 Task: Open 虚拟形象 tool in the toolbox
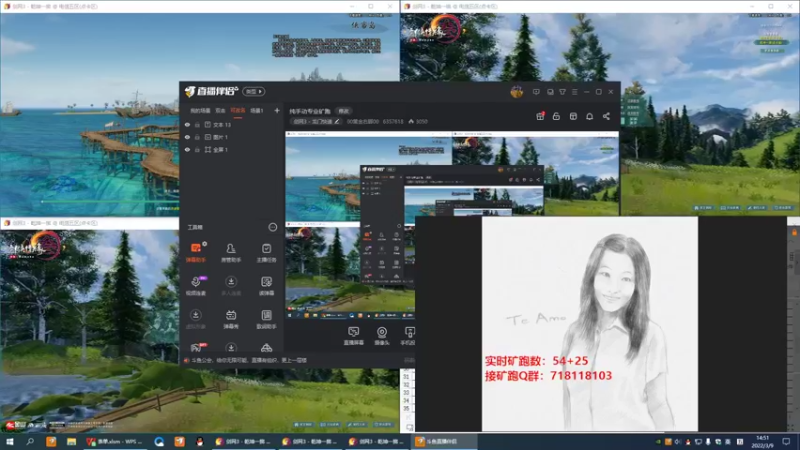pos(195,319)
